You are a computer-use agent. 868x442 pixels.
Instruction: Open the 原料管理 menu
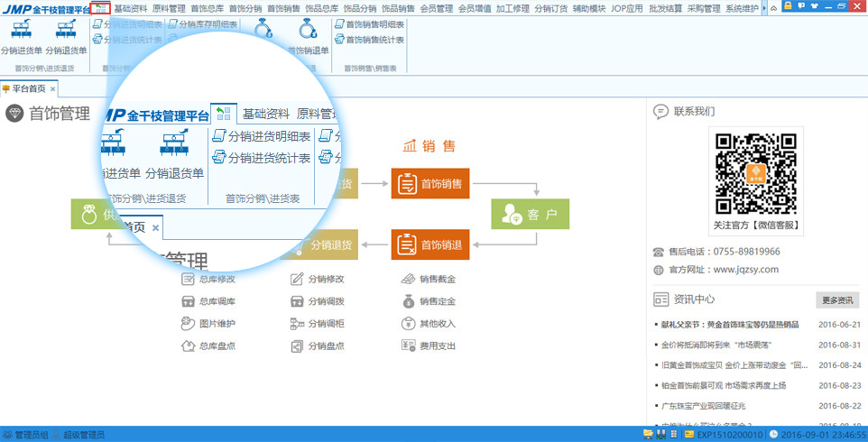pyautogui.click(x=169, y=8)
